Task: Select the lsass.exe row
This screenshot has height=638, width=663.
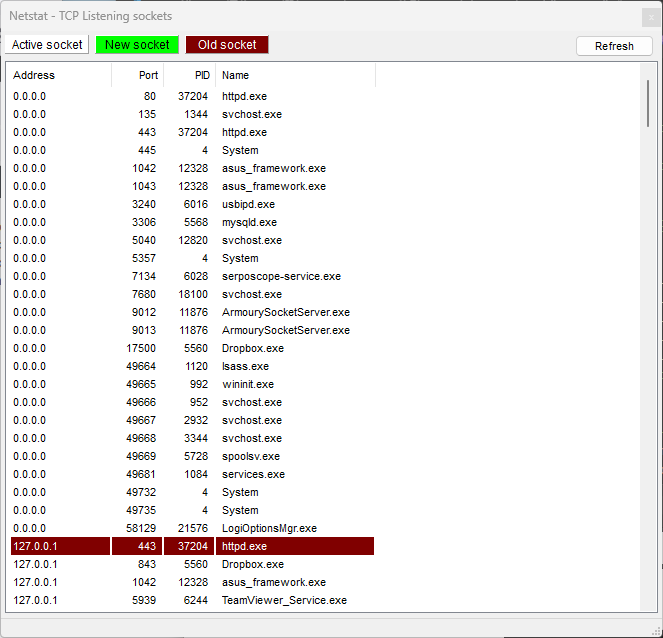Action: [x=192, y=366]
